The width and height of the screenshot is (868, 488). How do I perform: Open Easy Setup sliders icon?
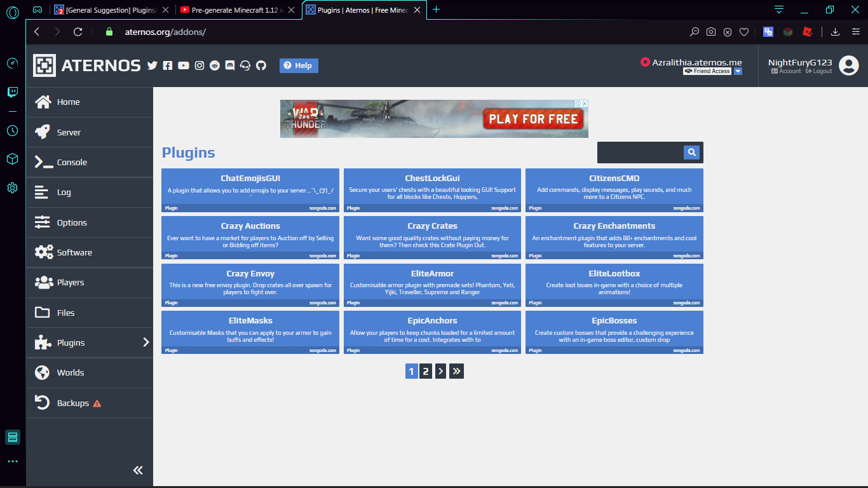point(855,32)
